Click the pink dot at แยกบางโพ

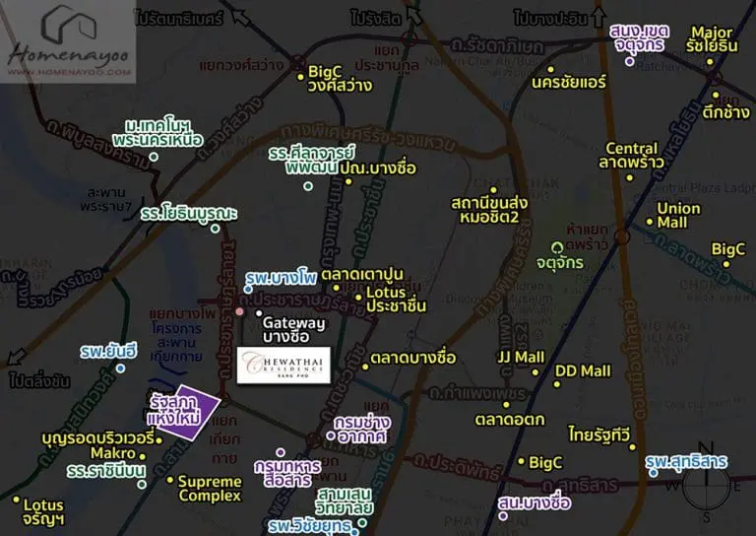(x=239, y=311)
